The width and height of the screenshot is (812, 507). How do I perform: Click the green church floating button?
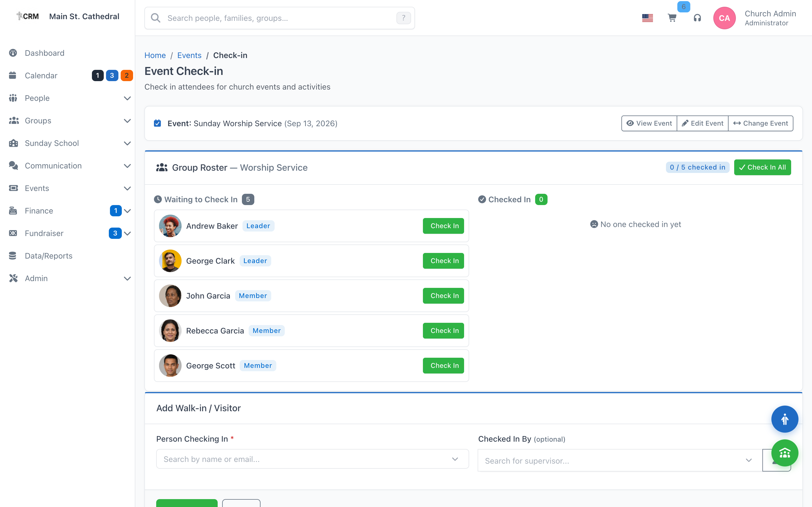tap(784, 453)
